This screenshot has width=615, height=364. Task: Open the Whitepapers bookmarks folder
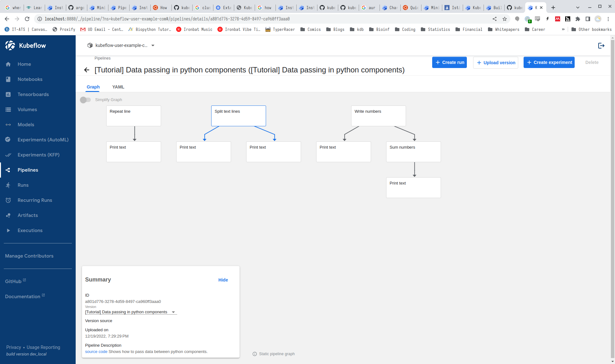tap(503, 29)
